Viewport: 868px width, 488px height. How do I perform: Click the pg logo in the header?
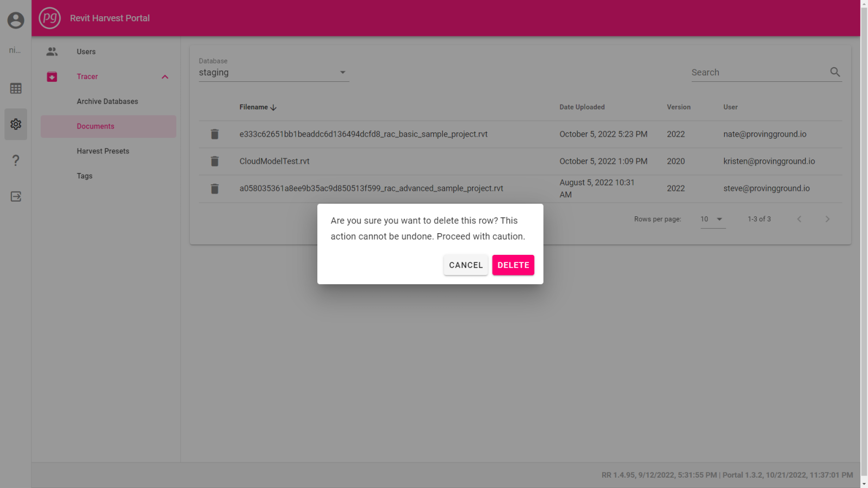point(49,18)
